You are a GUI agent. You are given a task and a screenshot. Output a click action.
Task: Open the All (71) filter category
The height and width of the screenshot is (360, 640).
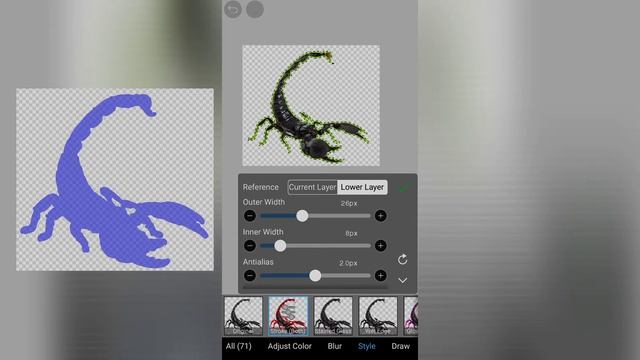[239, 346]
